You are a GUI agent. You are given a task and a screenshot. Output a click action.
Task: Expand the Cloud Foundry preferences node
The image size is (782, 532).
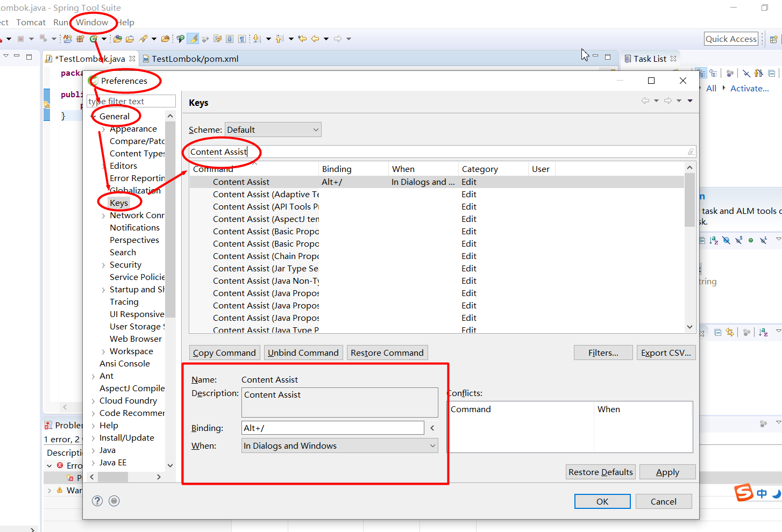pyautogui.click(x=94, y=401)
